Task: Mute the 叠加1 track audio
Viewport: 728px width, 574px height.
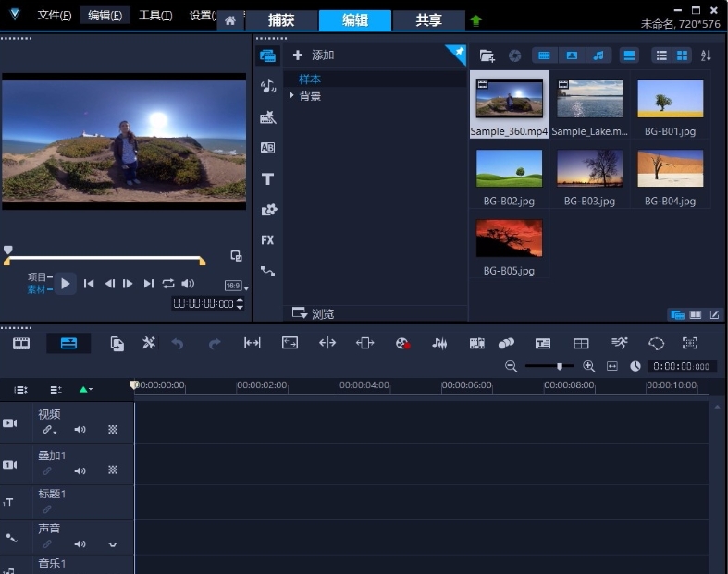Action: point(80,470)
